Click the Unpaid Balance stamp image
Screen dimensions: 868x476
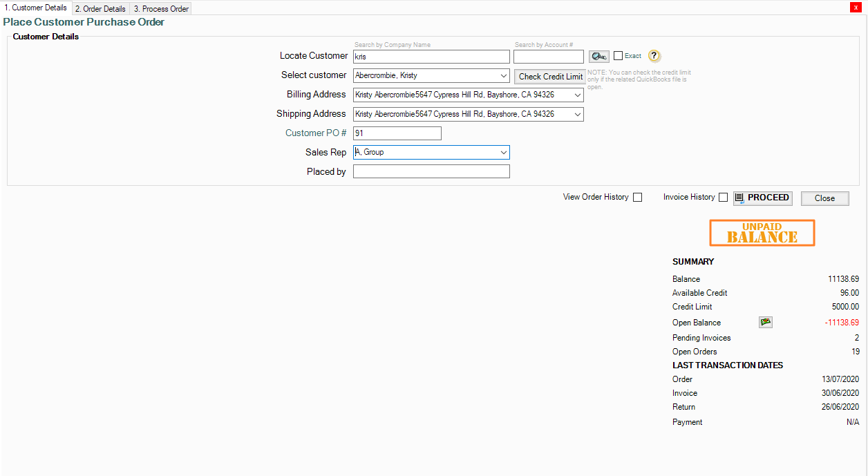coord(762,233)
